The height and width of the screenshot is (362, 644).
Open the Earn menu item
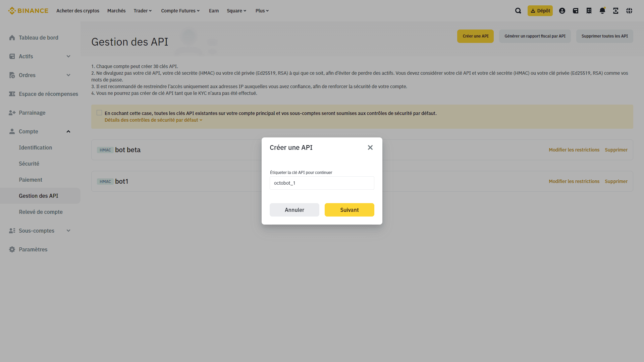(x=214, y=11)
